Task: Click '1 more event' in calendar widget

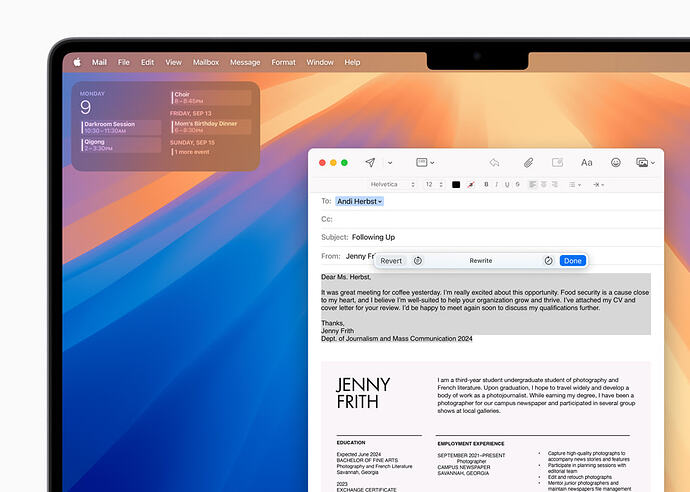Action: point(192,152)
